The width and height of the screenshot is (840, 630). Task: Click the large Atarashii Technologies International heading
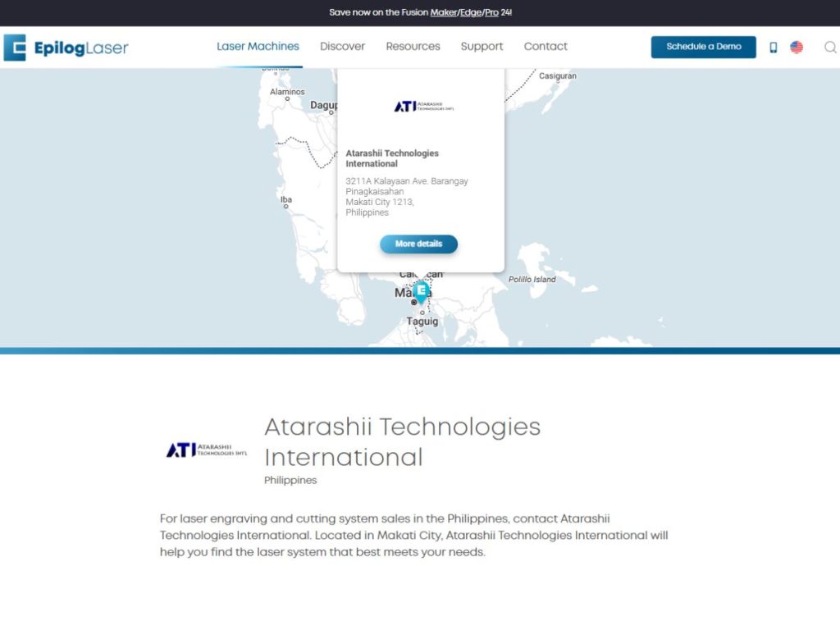[x=402, y=442]
